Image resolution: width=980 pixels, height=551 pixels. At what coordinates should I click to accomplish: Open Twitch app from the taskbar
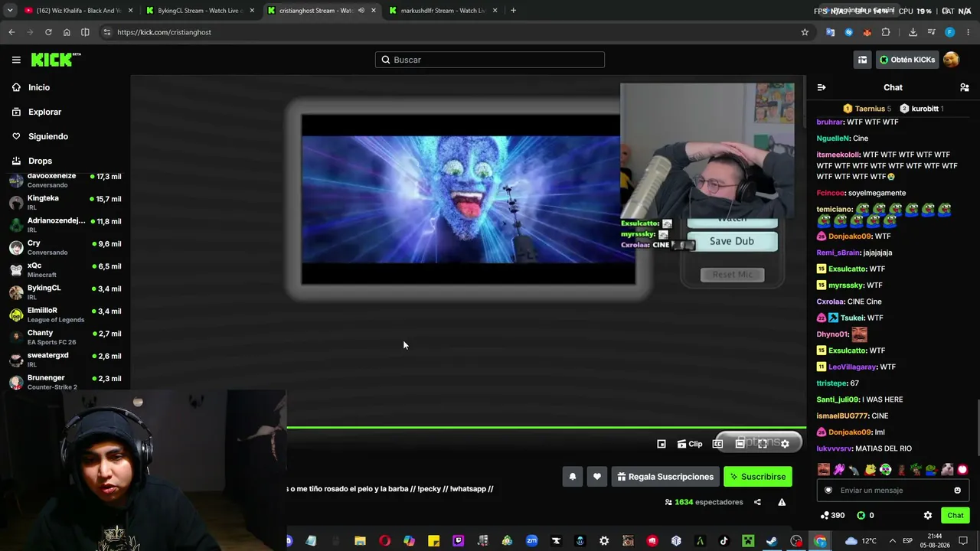coord(459,541)
